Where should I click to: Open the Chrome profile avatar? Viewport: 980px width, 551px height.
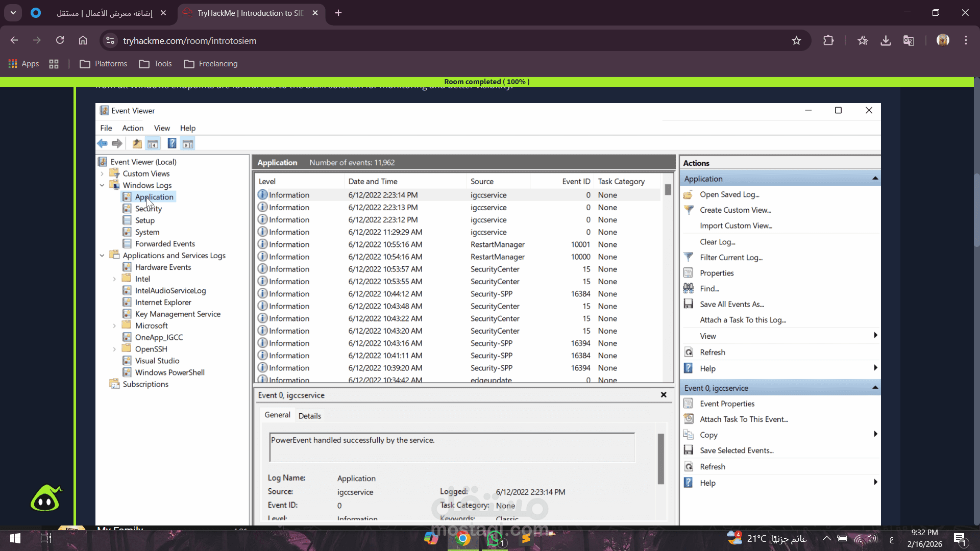click(x=943, y=40)
